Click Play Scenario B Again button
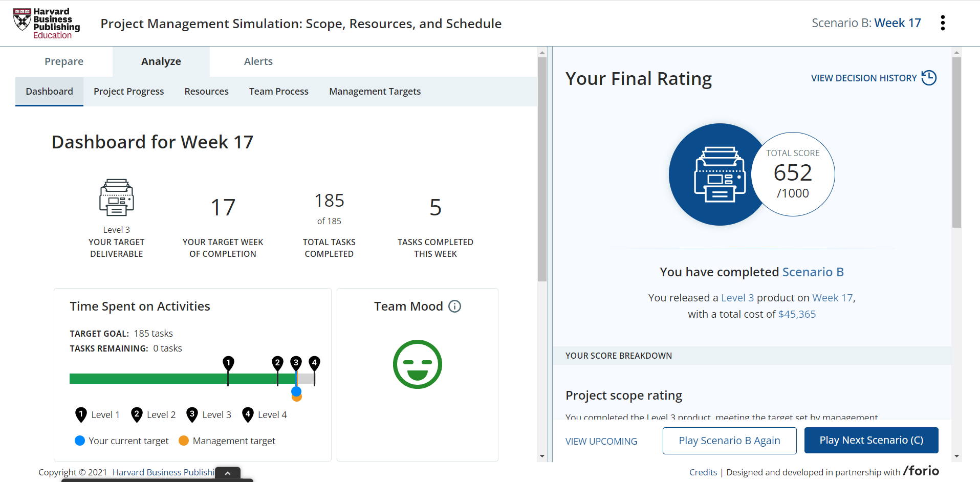 click(x=730, y=441)
